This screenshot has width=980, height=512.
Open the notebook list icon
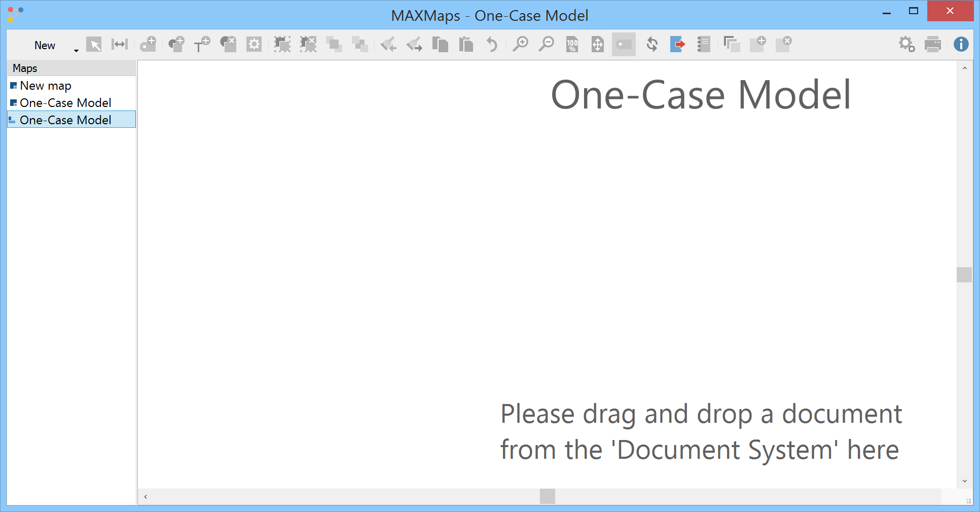[x=704, y=45]
